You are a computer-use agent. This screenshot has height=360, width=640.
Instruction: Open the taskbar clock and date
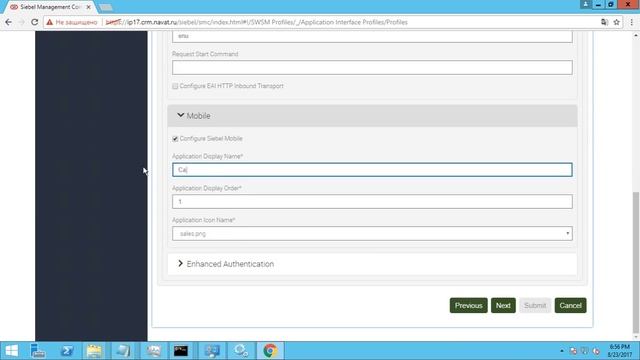click(619, 351)
